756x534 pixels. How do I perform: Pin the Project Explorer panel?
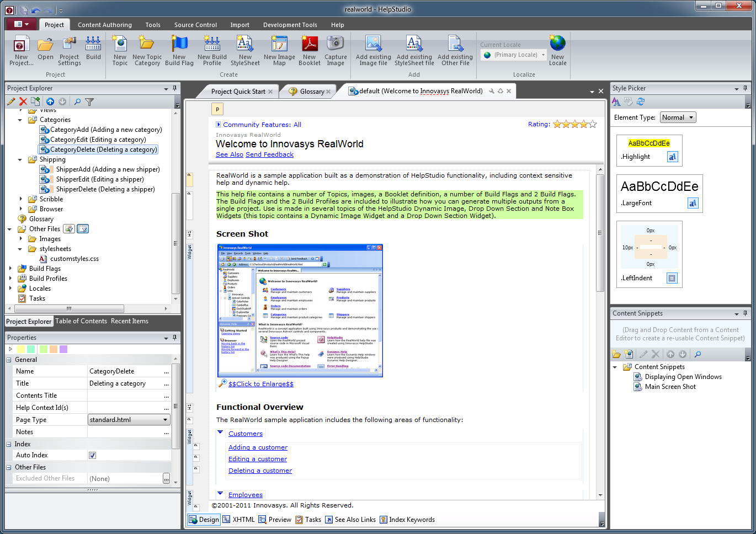click(174, 88)
